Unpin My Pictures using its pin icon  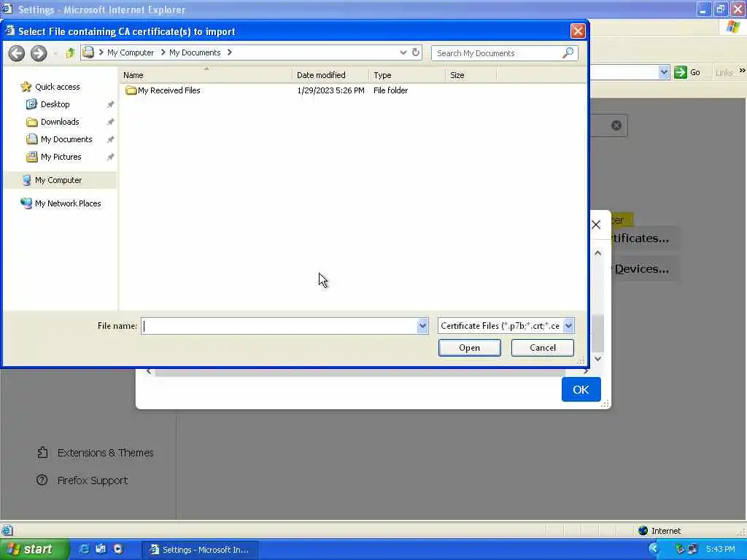111,157
